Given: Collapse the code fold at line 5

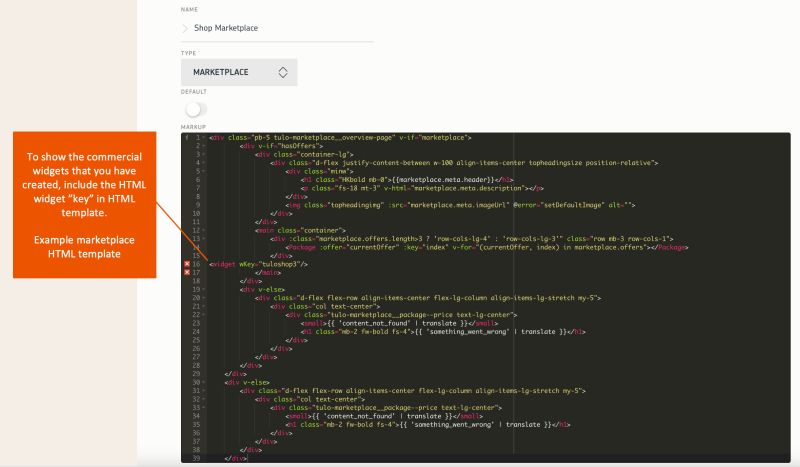Looking at the screenshot, I should pyautogui.click(x=204, y=171).
